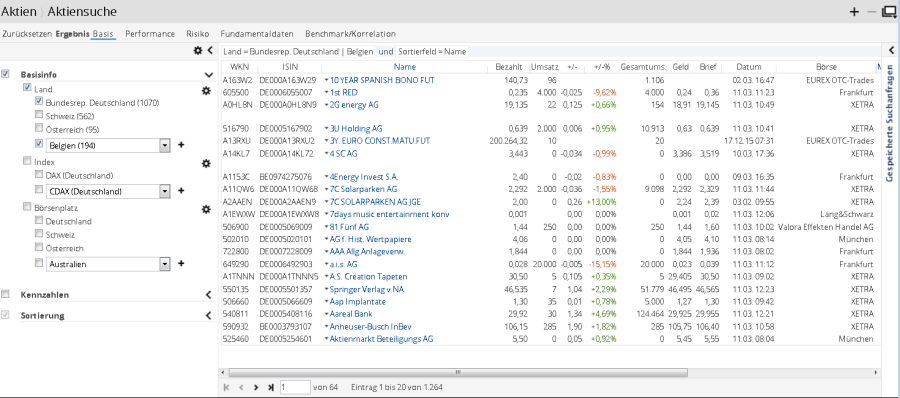Open the Benchmark/Korrelation tab
This screenshot has width=900, height=398.
click(350, 34)
